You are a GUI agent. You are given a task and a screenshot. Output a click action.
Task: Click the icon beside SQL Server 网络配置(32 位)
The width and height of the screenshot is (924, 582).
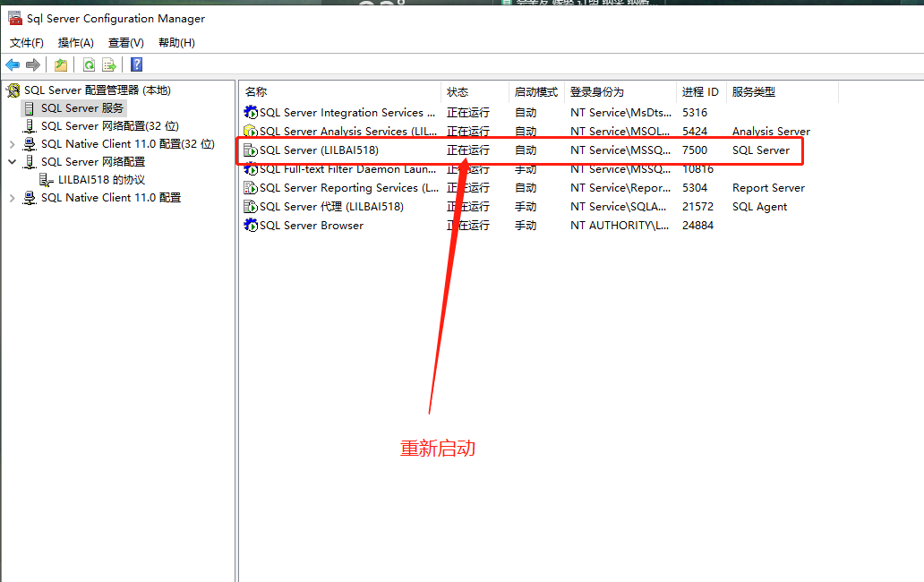(x=30, y=126)
